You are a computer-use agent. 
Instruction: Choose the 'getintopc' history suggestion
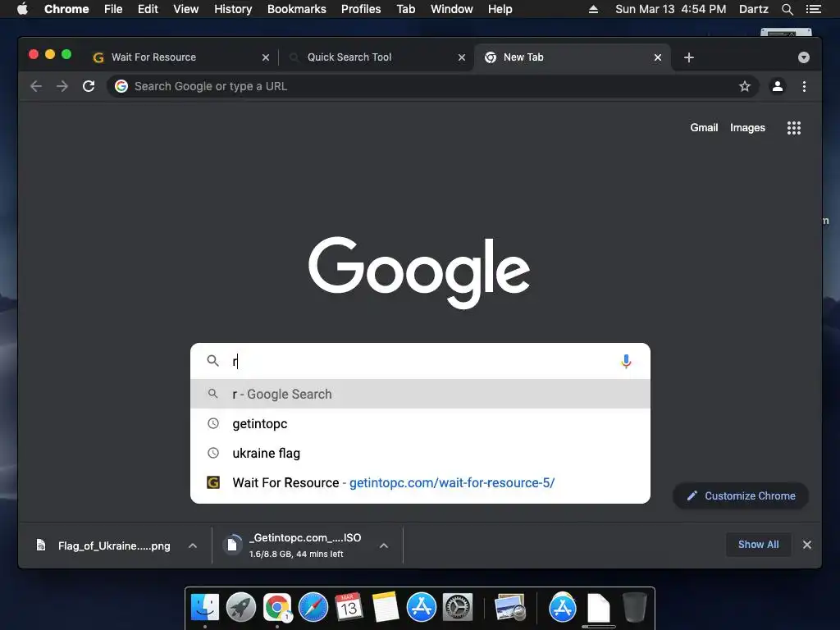420,424
